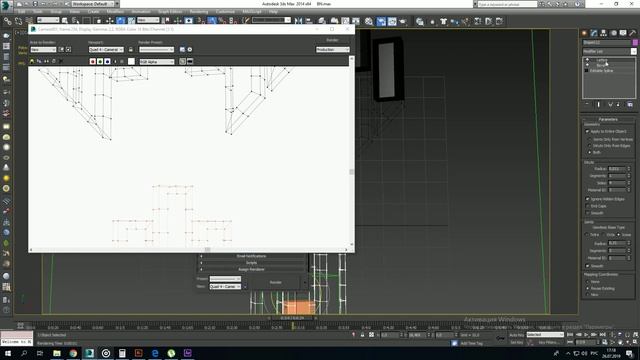The width and height of the screenshot is (640, 360).
Task: Open the Production render mode dropdown
Action: [x=333, y=49]
